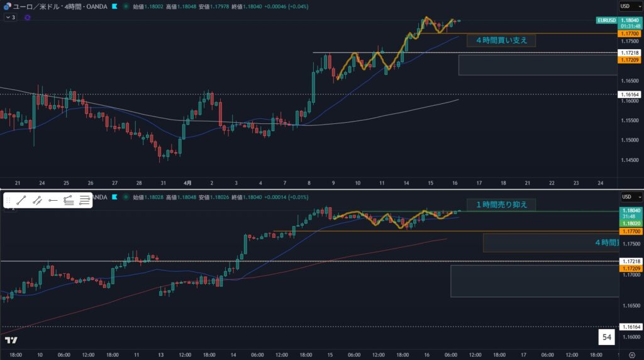Select the horizontal line tool
Viewport: 644px width, 360px height.
point(53,200)
